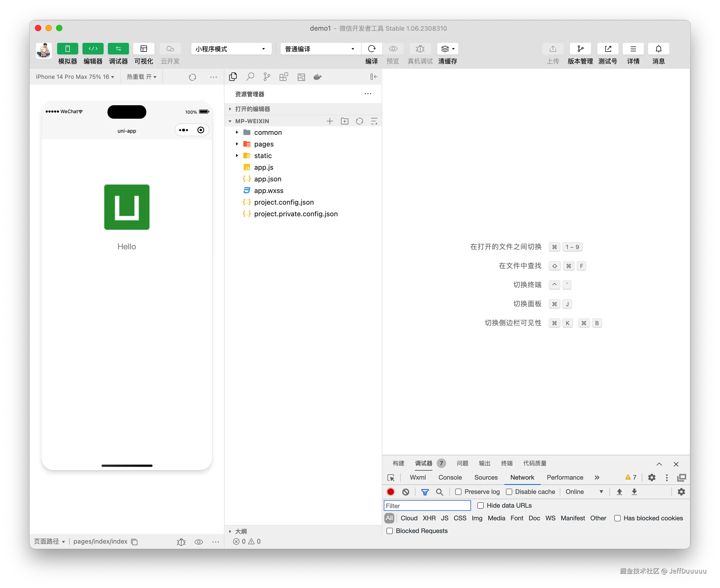Open the search icon in editor sidebar
This screenshot has width=720, height=588.
point(250,77)
